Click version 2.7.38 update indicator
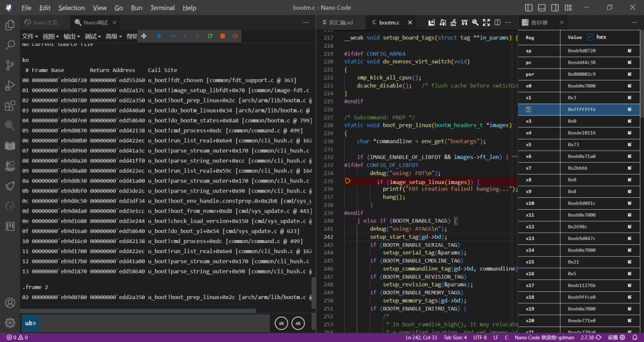644x342 pixels. point(590,337)
